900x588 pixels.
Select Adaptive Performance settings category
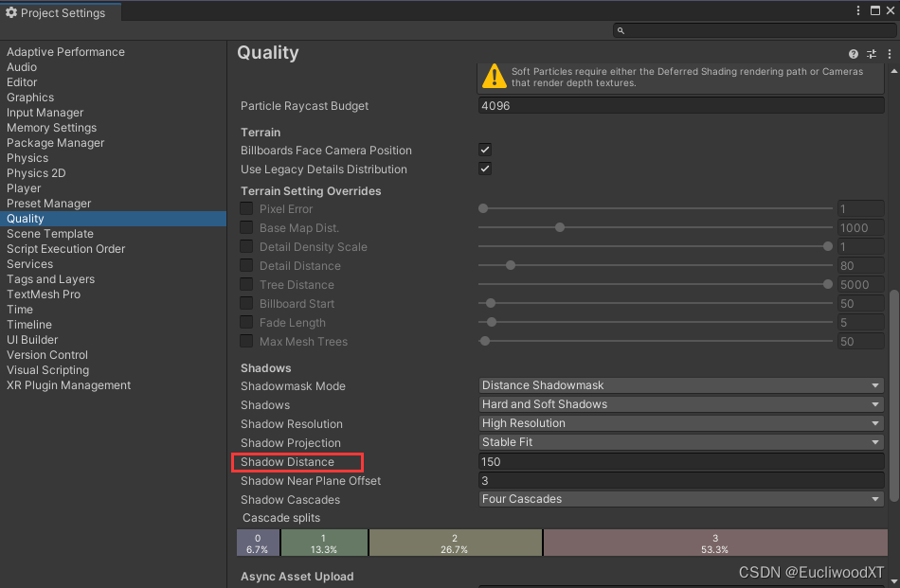click(65, 52)
